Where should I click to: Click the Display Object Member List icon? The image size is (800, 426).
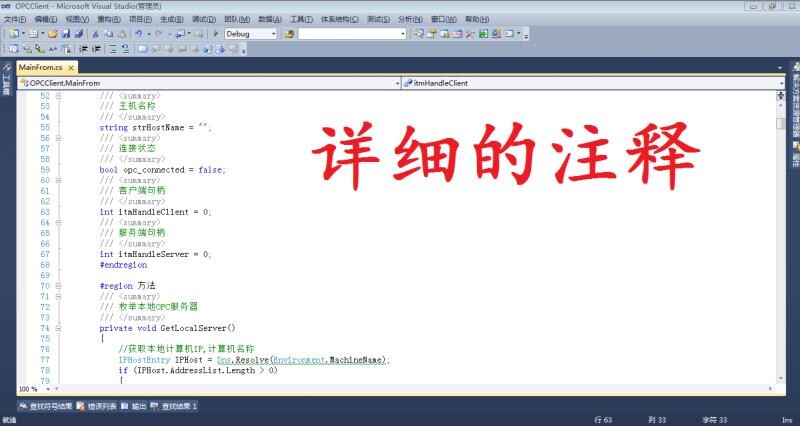click(x=14, y=49)
